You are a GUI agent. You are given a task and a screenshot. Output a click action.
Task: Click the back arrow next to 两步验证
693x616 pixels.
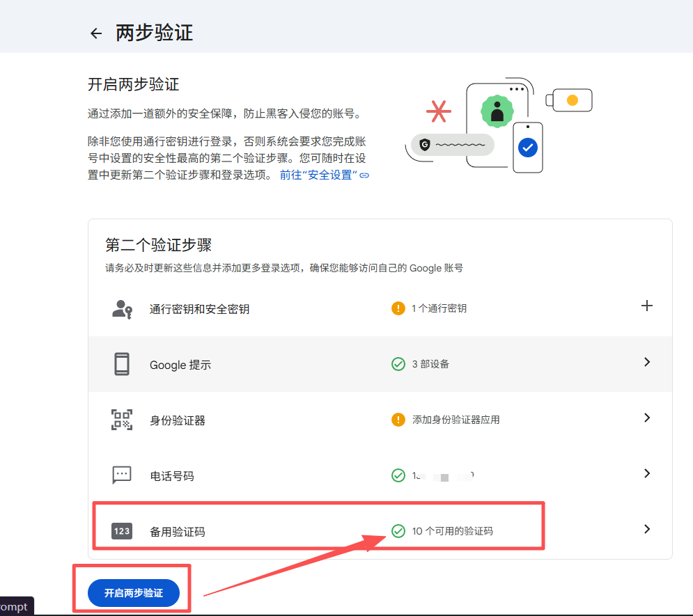tap(95, 33)
